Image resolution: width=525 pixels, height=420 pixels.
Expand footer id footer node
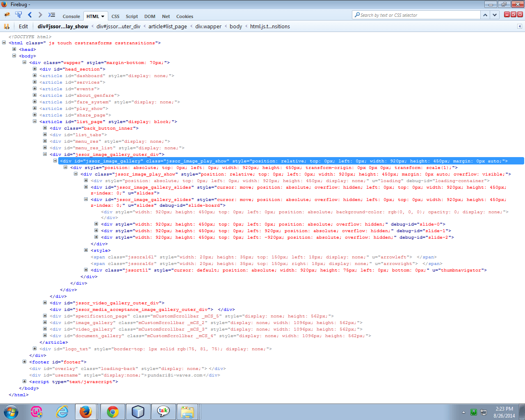click(x=24, y=362)
